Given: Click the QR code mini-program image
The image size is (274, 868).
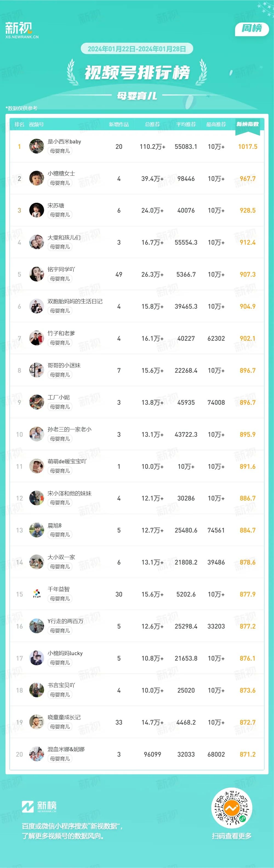Looking at the screenshot, I should coord(232,808).
